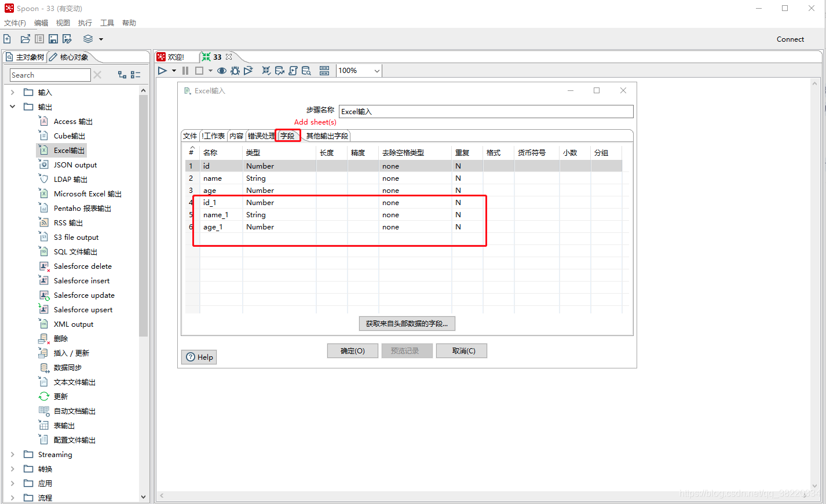
Task: Expand the 输入 folder
Action: point(13,92)
